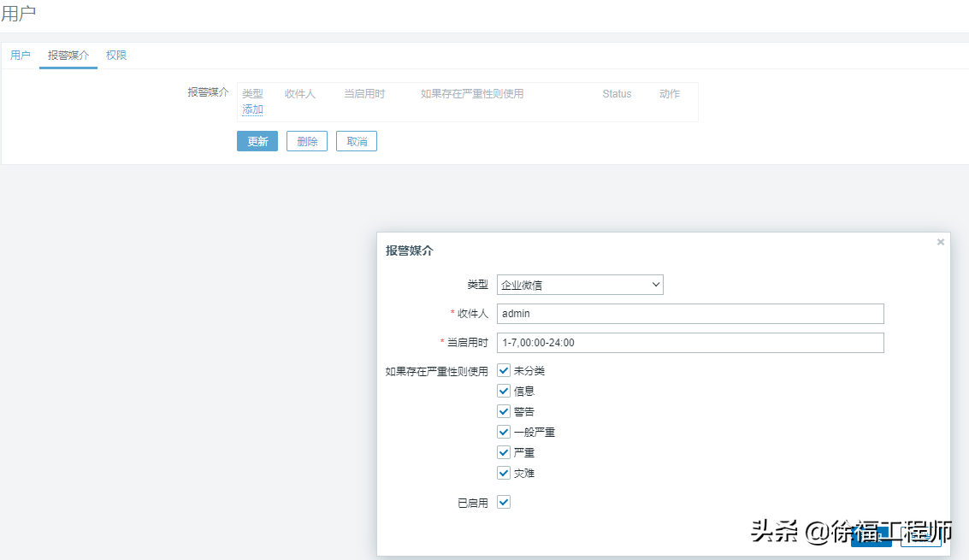
Task: Select the 报警媒介 tab
Action: [68, 56]
